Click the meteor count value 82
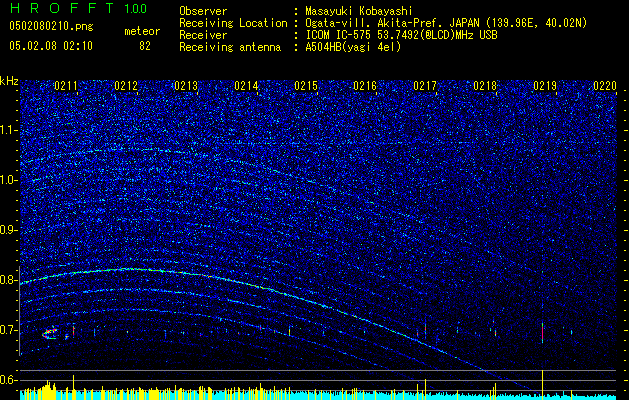Viewport: 629px width, 400px height. pos(145,46)
